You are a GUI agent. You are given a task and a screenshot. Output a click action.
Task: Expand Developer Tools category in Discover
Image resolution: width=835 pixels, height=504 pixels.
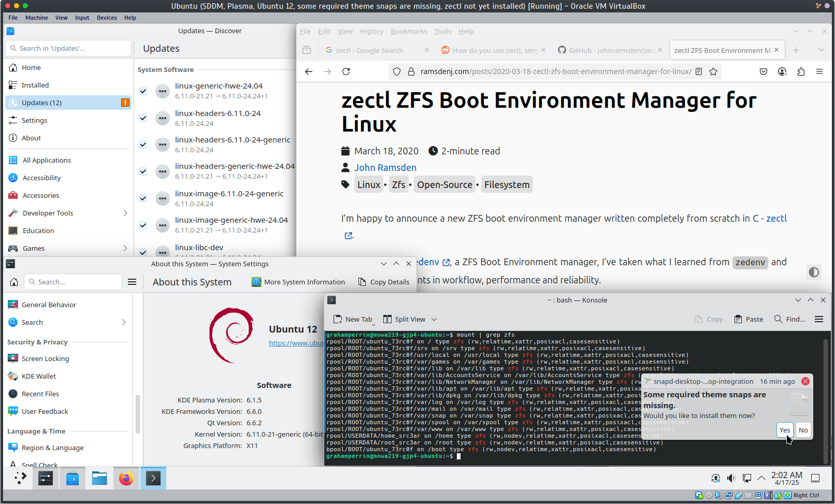(x=125, y=213)
